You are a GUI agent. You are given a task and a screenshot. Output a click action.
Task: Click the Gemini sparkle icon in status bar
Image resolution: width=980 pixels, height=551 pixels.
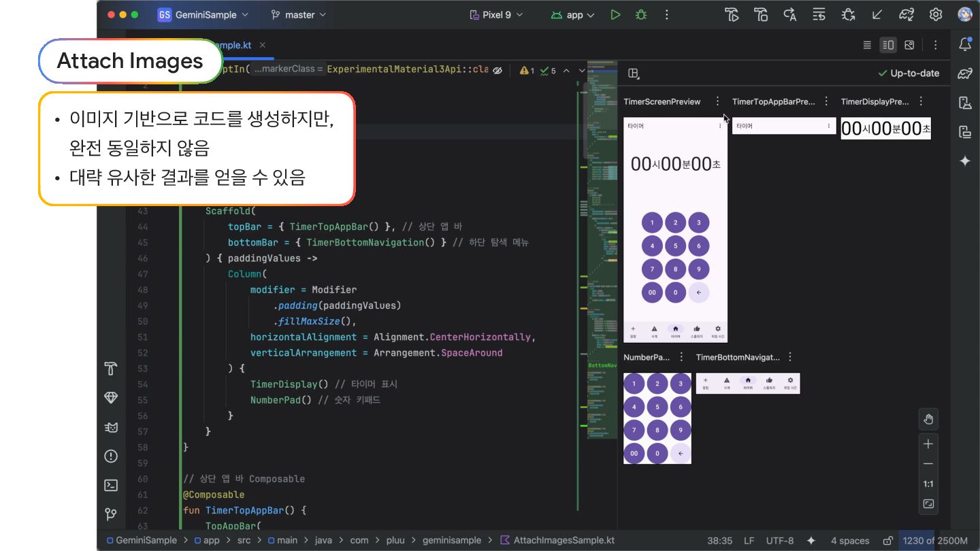[811, 541]
